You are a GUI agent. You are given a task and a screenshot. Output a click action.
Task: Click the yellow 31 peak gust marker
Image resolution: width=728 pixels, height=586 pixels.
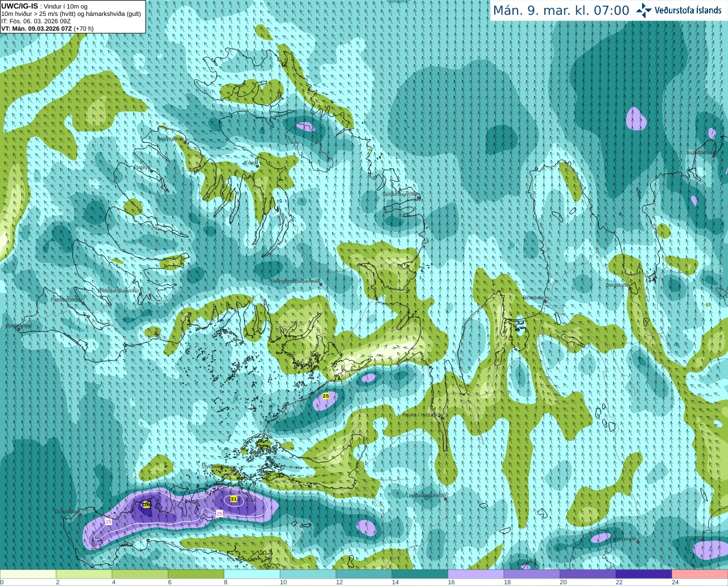point(234,499)
